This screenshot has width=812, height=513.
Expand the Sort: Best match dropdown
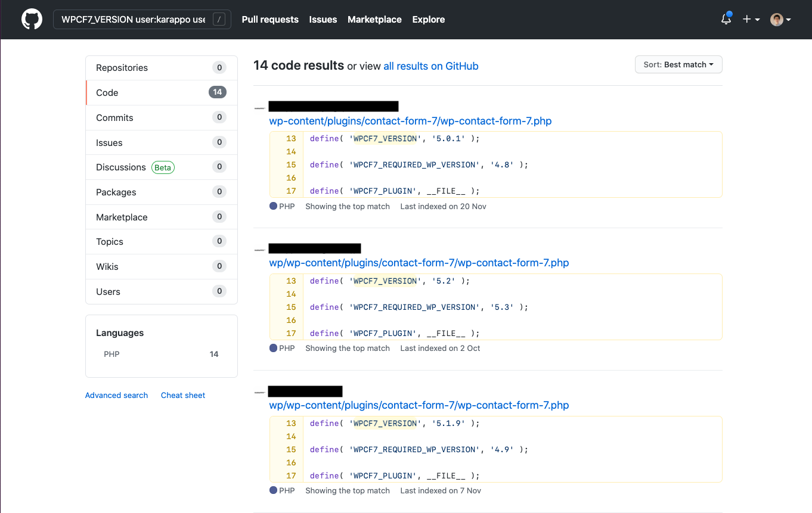pyautogui.click(x=678, y=64)
